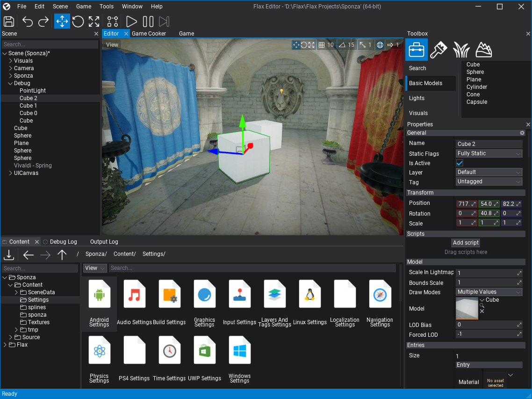Open the Tools menu
Screen dimensions: 532x399
click(106, 6)
